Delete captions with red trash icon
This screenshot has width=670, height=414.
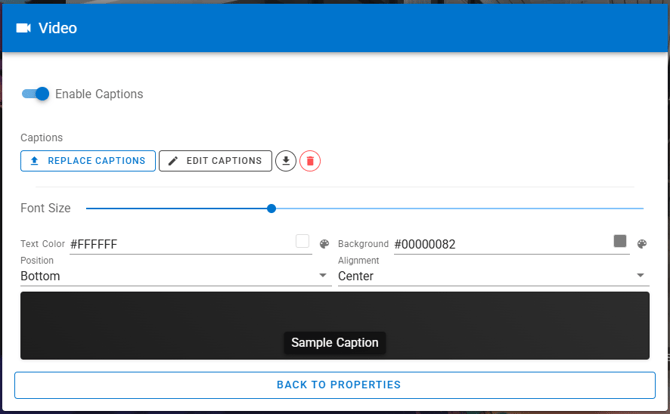[x=310, y=161]
